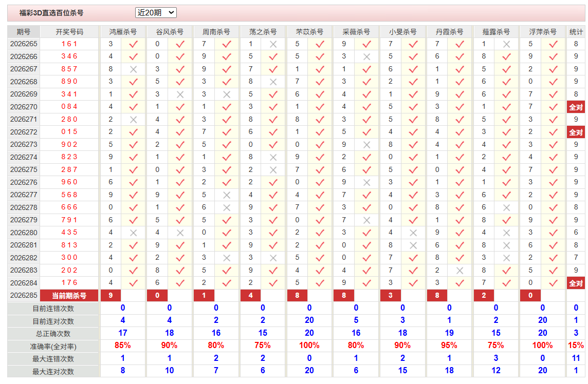Click the check mark for 丹霞杀号 in row 2026270
Screen dimensions: 588x384
(460, 107)
